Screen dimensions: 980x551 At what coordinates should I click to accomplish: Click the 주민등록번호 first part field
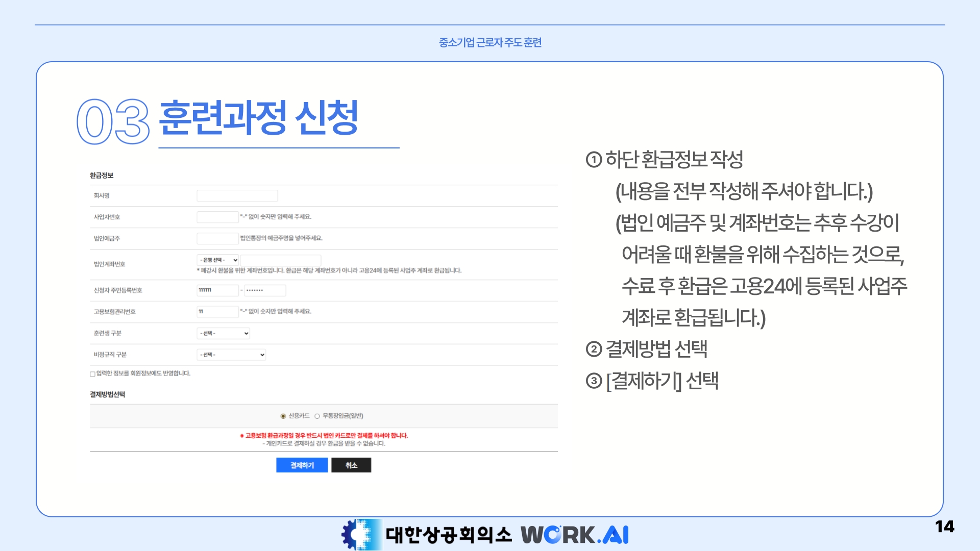[x=217, y=290]
